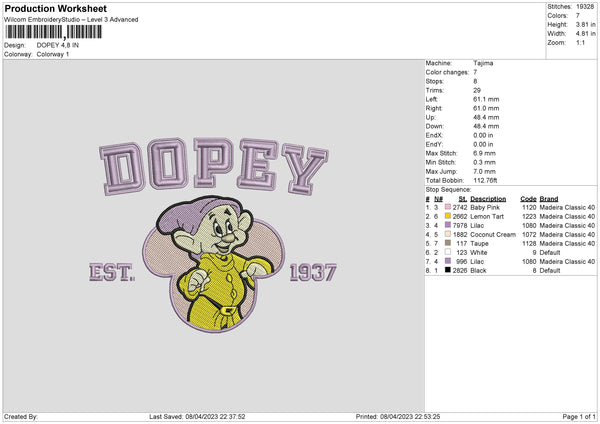The width and height of the screenshot is (600, 424).
Task: Select the Lilac swatch in the 996 stitch row
Action: [x=448, y=261]
